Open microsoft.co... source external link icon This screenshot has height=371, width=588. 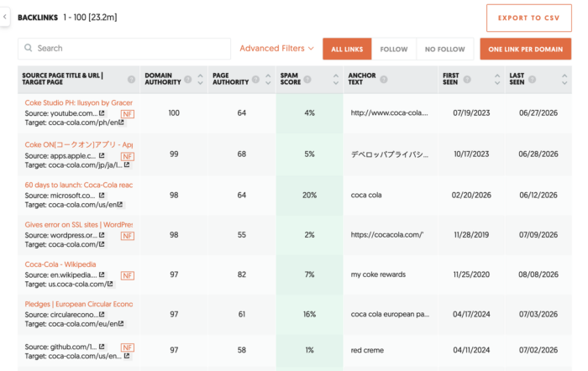point(102,196)
